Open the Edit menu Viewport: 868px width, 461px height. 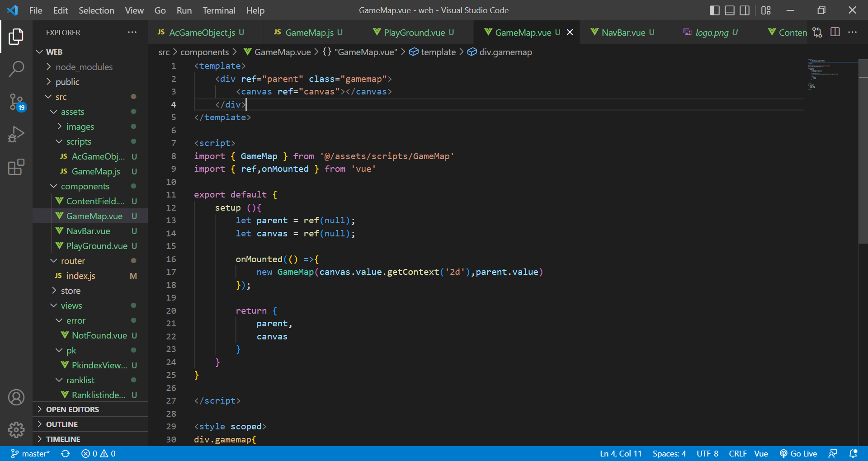61,10
